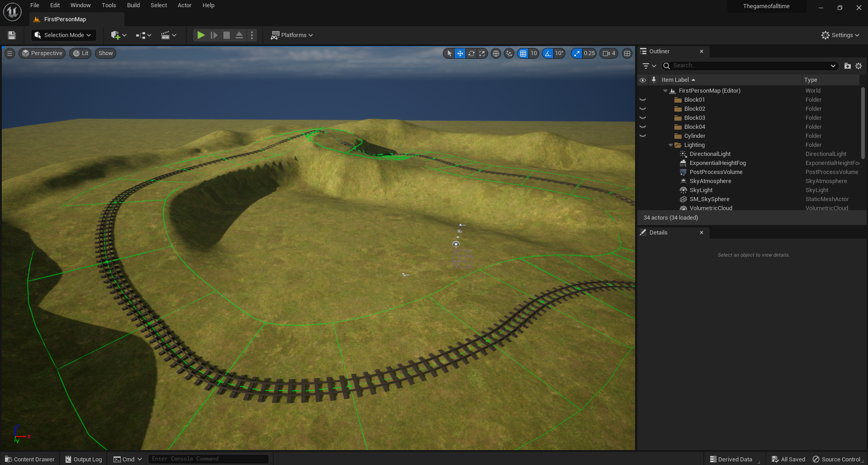Open the File menu
This screenshot has width=868, height=465.
[x=35, y=5]
